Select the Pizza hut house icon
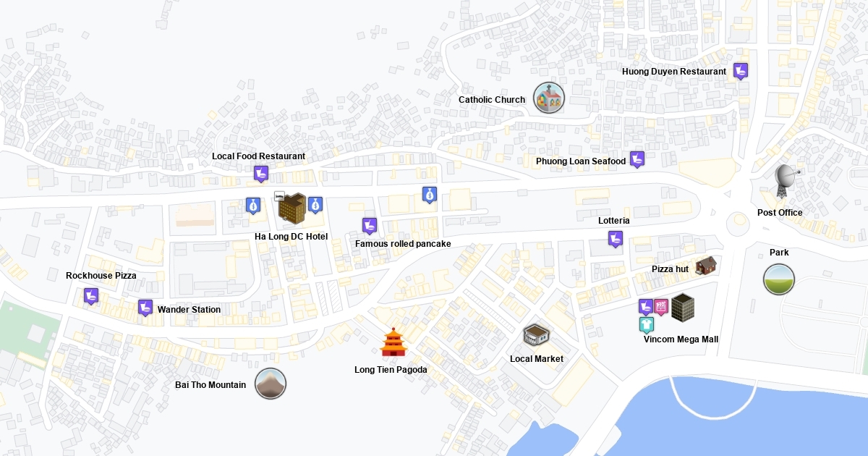This screenshot has height=456, width=868. tap(706, 266)
